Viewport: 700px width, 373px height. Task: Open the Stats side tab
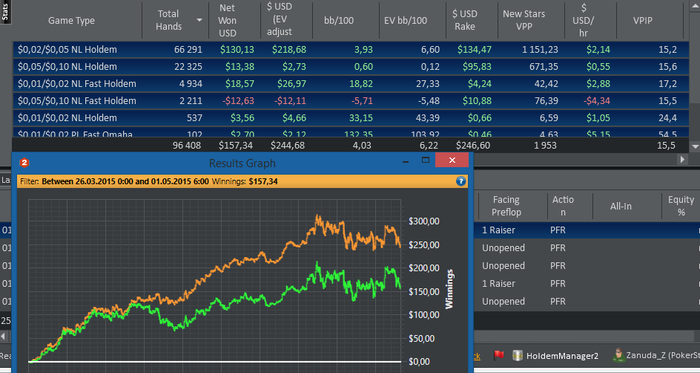[5, 12]
